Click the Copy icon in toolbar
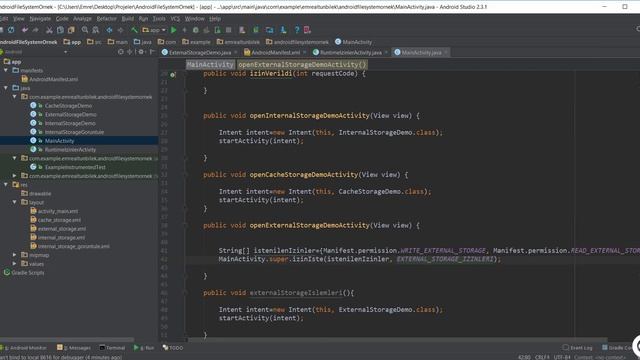Viewport: 640px width, 360px height. (x=60, y=30)
